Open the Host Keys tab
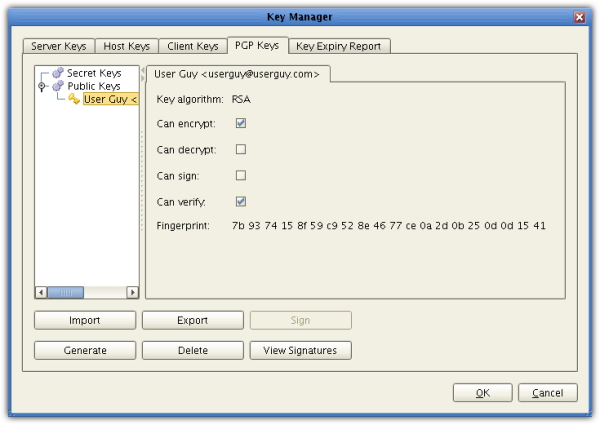600x425 pixels. pyautogui.click(x=126, y=46)
